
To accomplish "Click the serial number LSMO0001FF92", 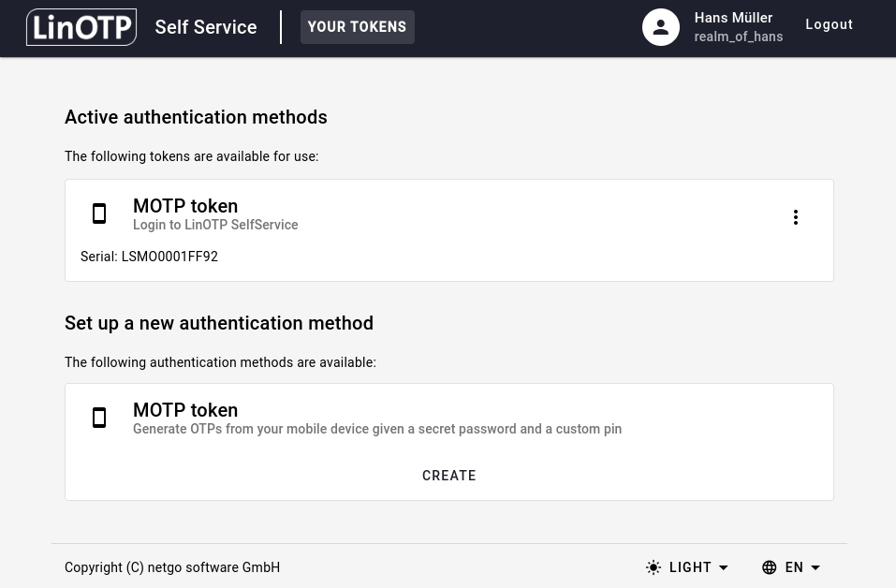I will 169,257.
